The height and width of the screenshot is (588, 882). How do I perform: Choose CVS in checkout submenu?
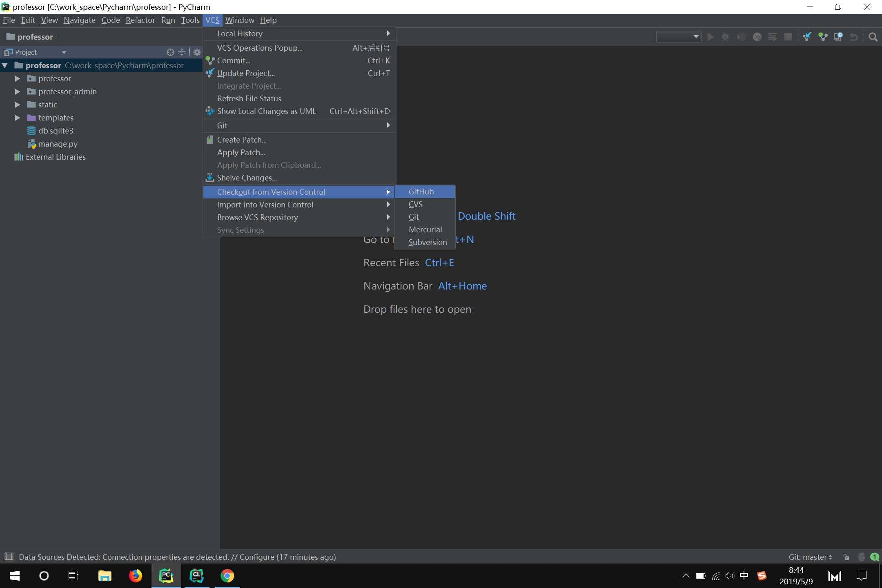(x=425, y=204)
